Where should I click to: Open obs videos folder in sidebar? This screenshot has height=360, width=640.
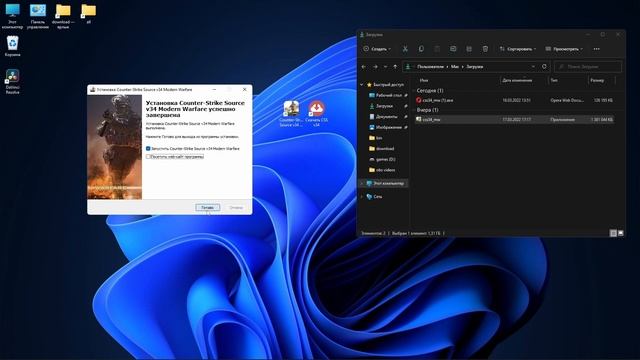(382, 170)
